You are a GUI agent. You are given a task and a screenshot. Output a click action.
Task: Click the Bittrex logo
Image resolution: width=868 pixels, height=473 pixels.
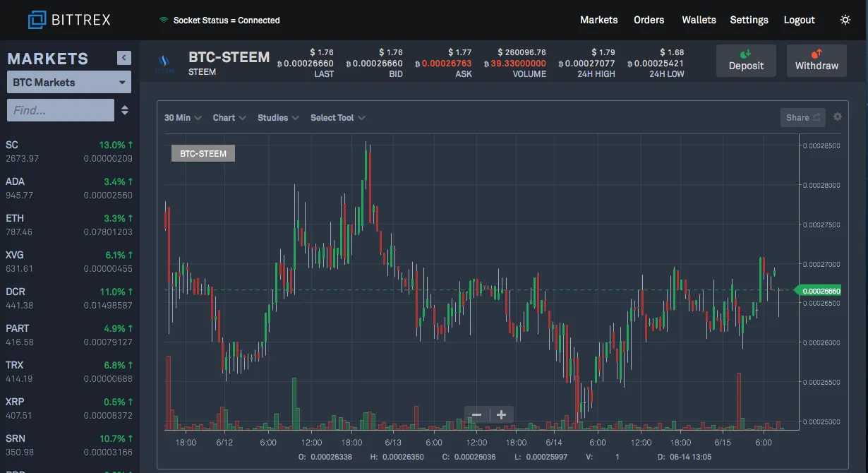[x=69, y=20]
